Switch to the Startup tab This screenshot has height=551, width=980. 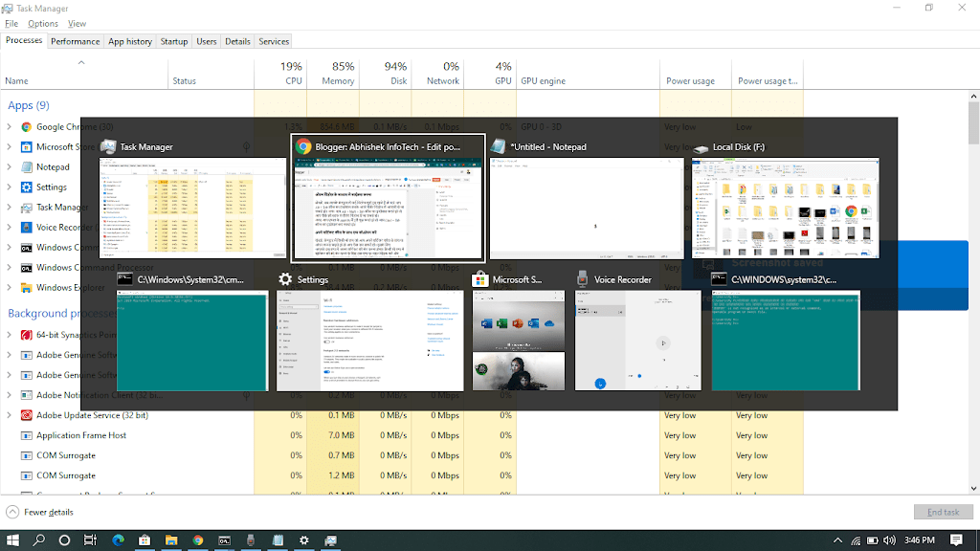pyautogui.click(x=174, y=42)
